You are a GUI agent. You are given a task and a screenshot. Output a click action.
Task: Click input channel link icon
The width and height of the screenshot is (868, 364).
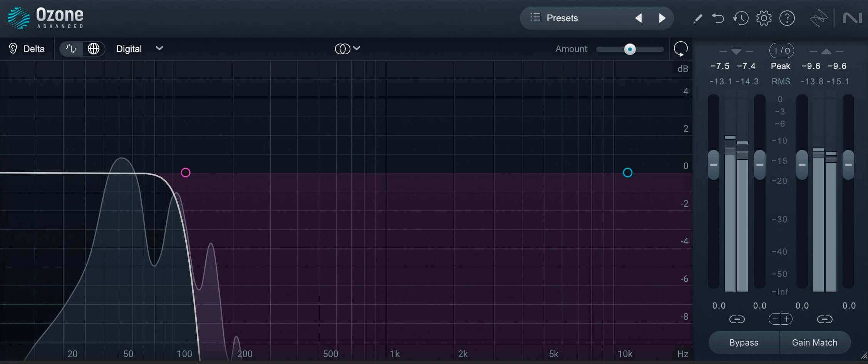point(737,319)
